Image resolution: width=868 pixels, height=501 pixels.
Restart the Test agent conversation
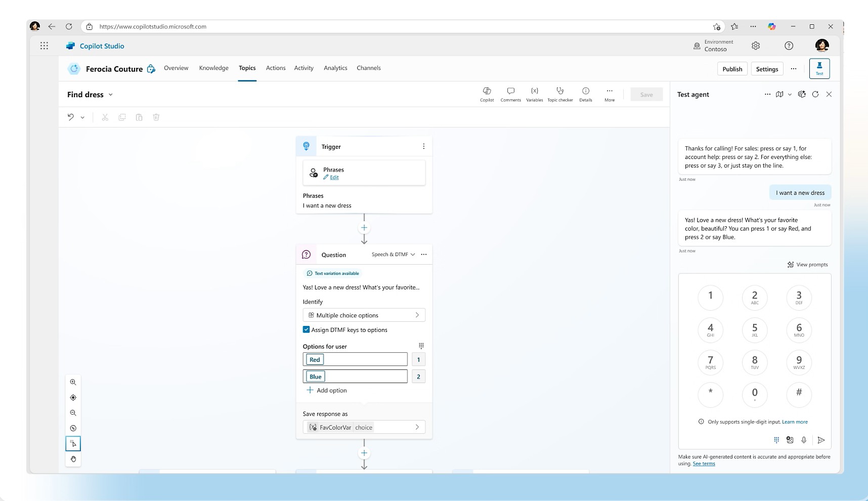coord(816,94)
